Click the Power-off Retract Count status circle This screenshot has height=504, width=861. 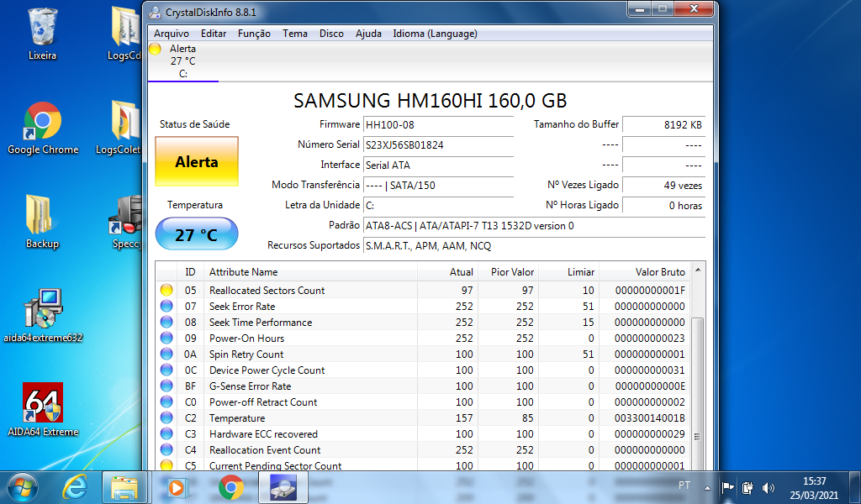point(166,402)
